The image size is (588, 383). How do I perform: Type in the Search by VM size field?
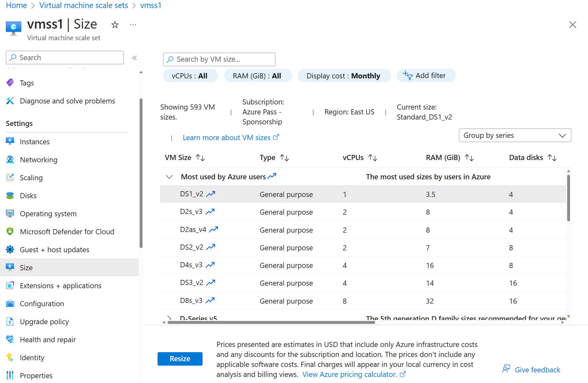pyautogui.click(x=219, y=59)
